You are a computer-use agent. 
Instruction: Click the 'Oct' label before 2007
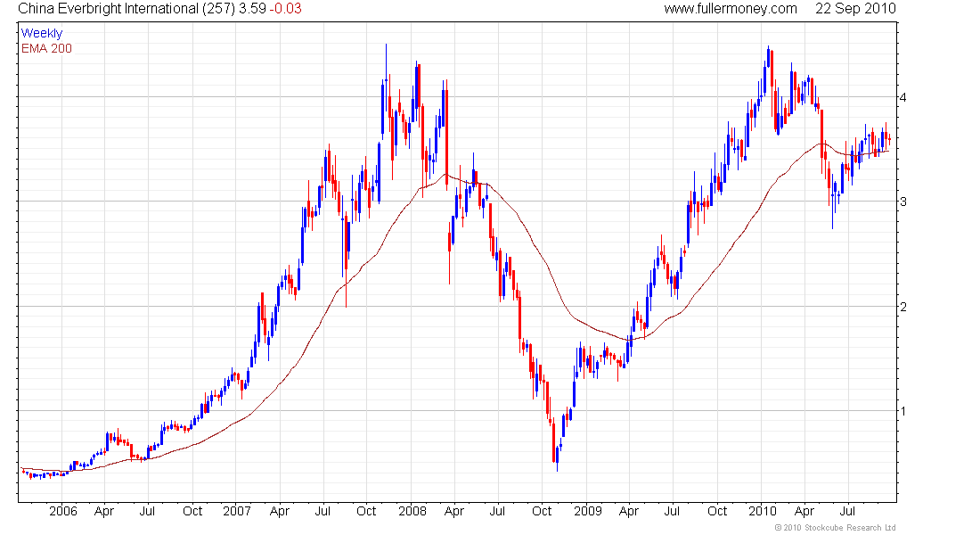[192, 511]
